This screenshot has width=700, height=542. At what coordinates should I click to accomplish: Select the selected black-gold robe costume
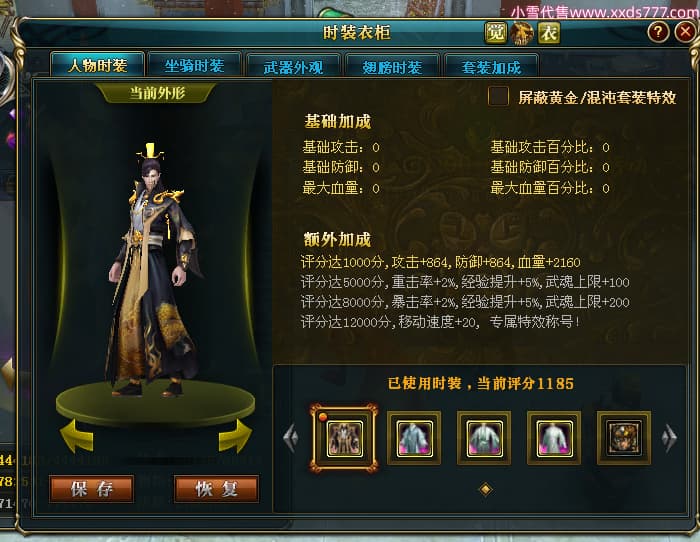tap(344, 438)
